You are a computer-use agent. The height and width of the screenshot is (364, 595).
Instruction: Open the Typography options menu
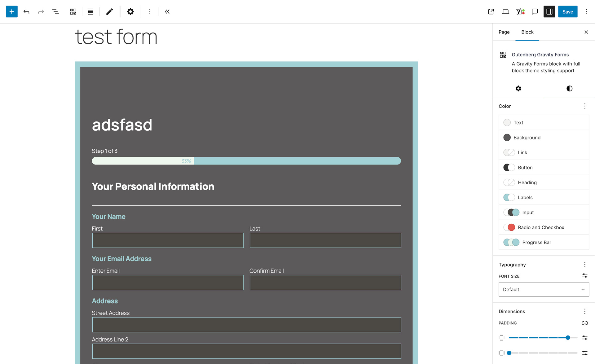coord(585,265)
